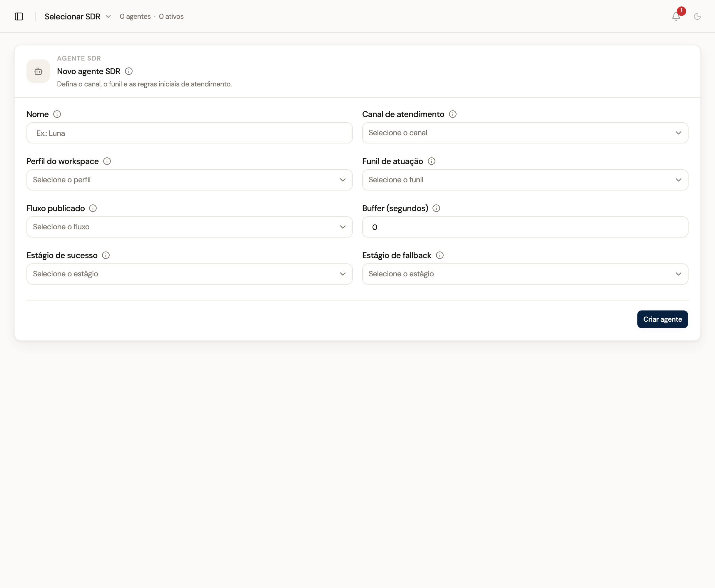715x588 pixels.
Task: Click the Criar agente button
Action: pyautogui.click(x=662, y=319)
